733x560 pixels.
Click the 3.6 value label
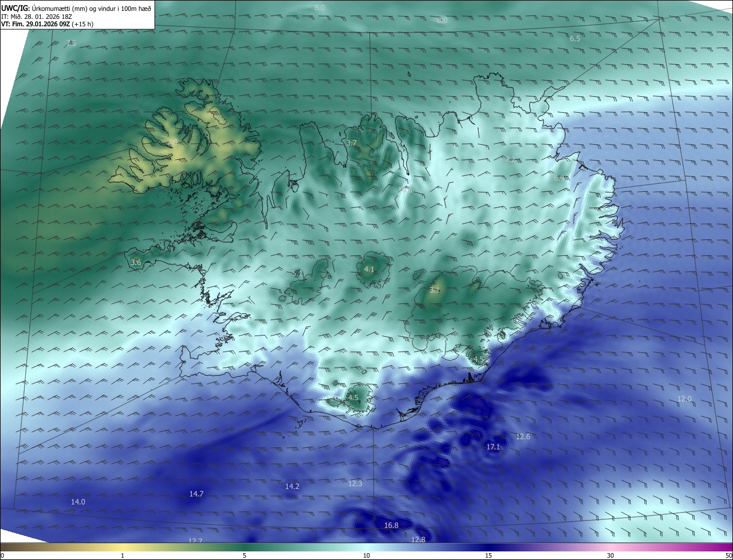click(x=136, y=262)
